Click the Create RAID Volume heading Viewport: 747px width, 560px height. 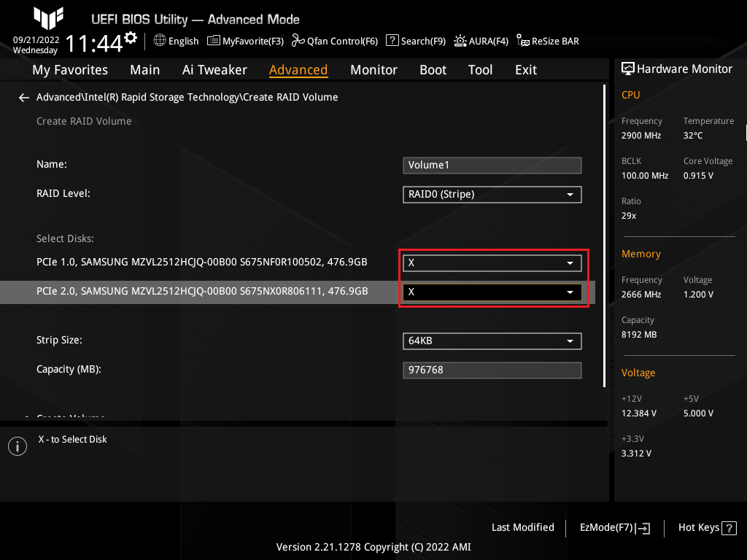click(x=84, y=122)
